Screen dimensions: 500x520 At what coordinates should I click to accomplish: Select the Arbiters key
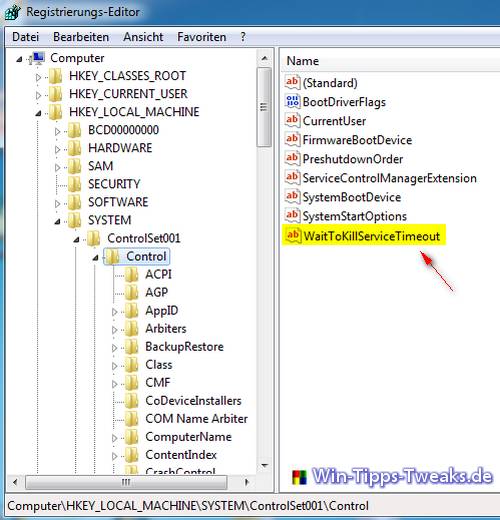166,329
